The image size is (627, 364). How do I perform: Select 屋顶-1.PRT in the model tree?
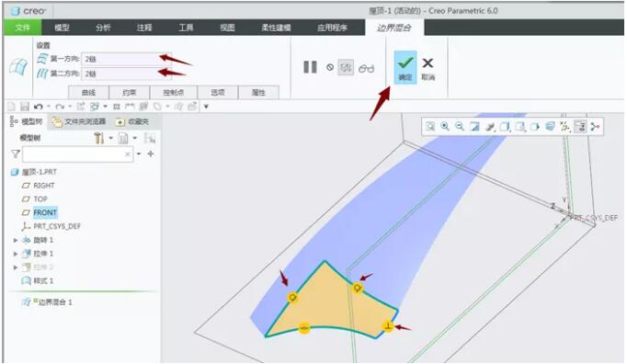(34, 172)
